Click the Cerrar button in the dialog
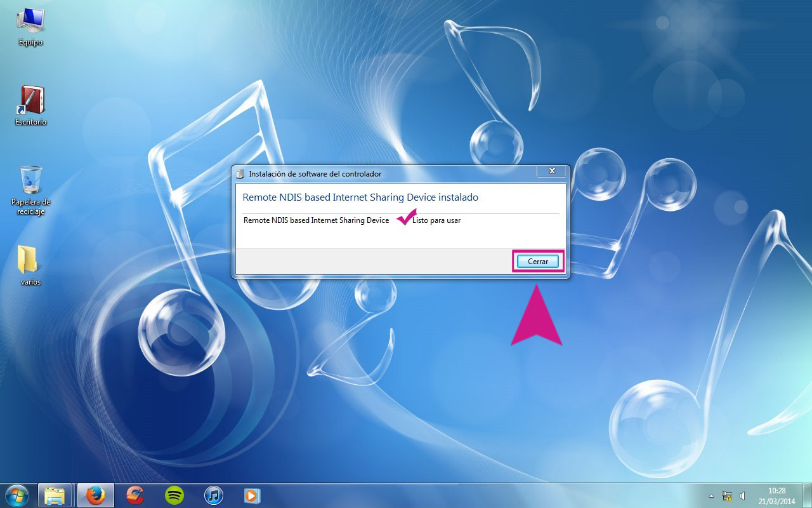Screen dimensions: 812x508 [538, 261]
